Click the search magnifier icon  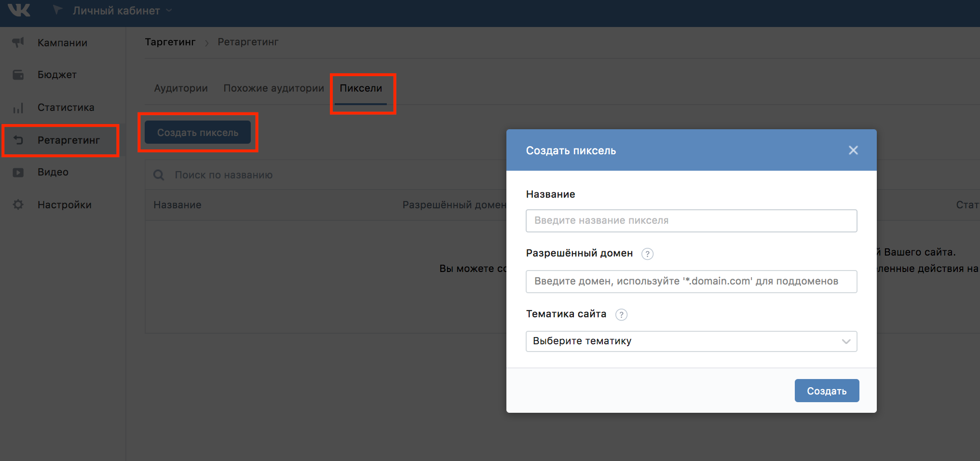point(159,175)
